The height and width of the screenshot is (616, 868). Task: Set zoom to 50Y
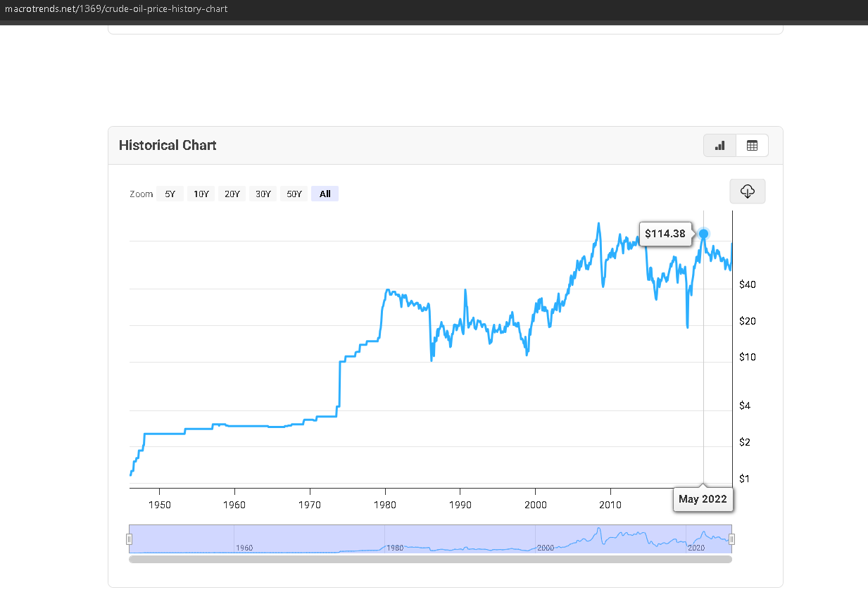[x=294, y=194]
